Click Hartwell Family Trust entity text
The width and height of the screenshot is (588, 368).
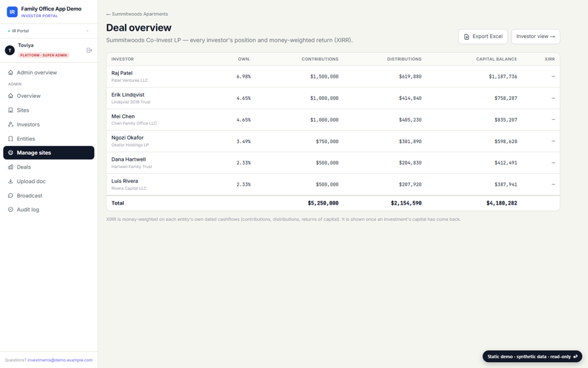[131, 167]
